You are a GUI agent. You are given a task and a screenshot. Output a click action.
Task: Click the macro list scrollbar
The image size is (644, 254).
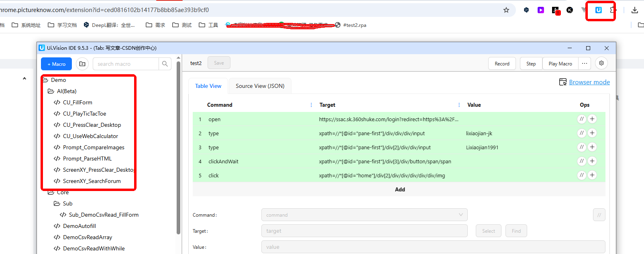[x=178, y=147]
